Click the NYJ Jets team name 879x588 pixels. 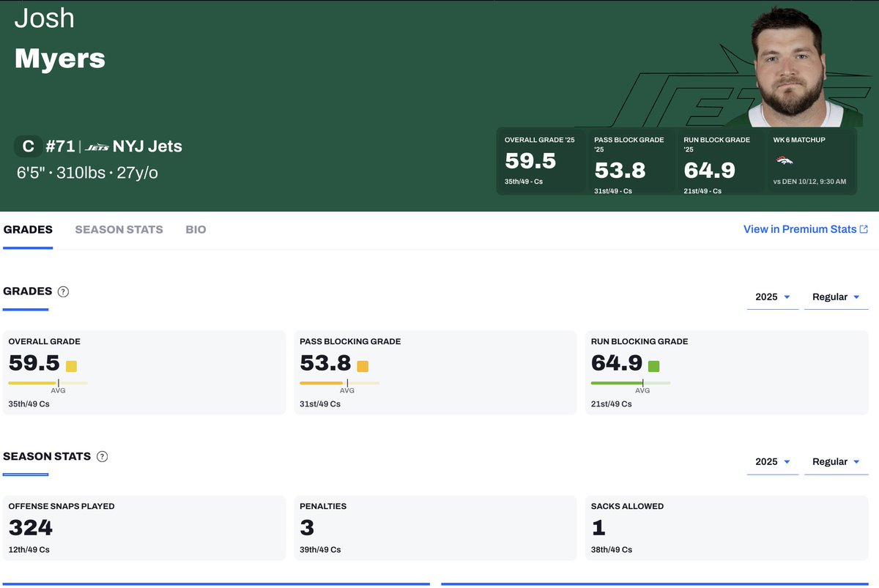pos(147,146)
